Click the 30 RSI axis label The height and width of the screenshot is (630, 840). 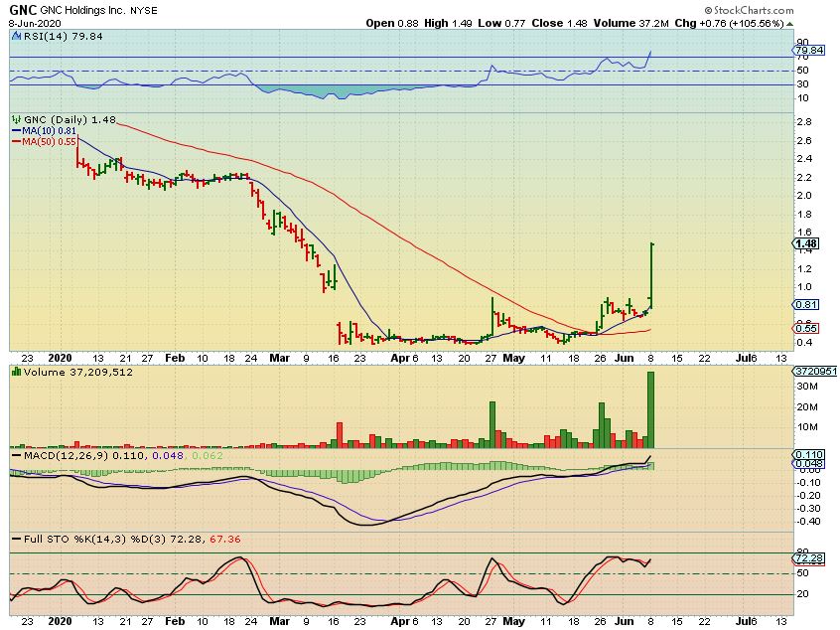802,84
